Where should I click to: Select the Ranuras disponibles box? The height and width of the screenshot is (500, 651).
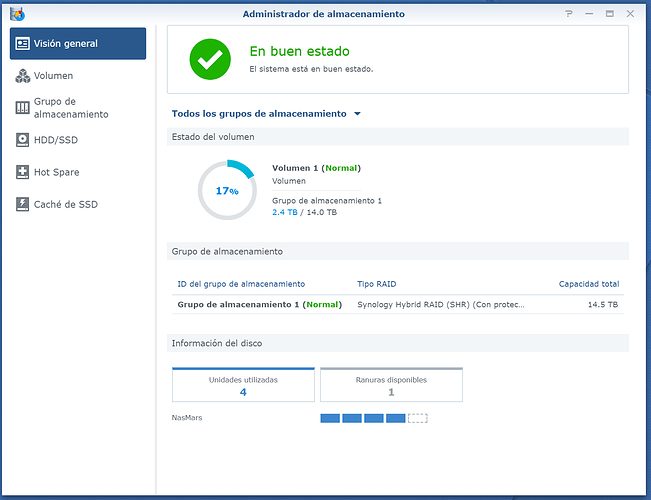pos(391,385)
